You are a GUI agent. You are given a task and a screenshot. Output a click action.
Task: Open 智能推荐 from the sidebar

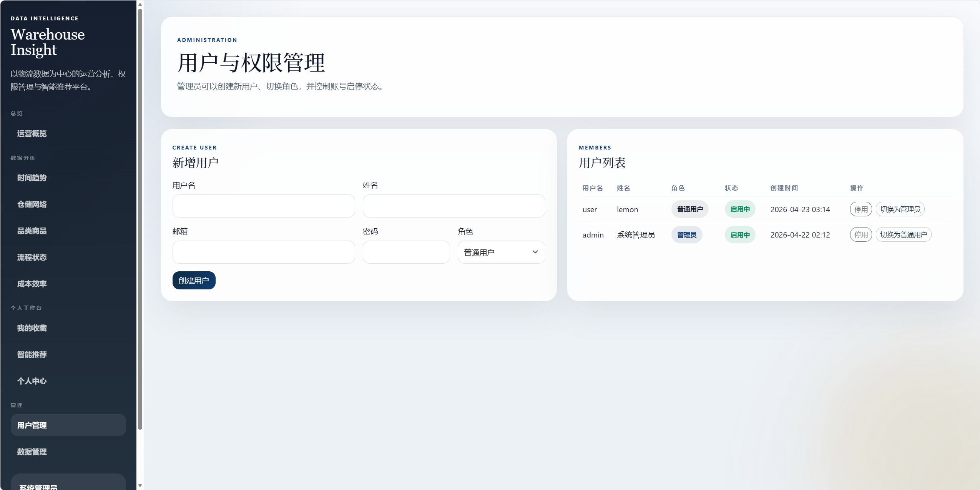point(32,355)
